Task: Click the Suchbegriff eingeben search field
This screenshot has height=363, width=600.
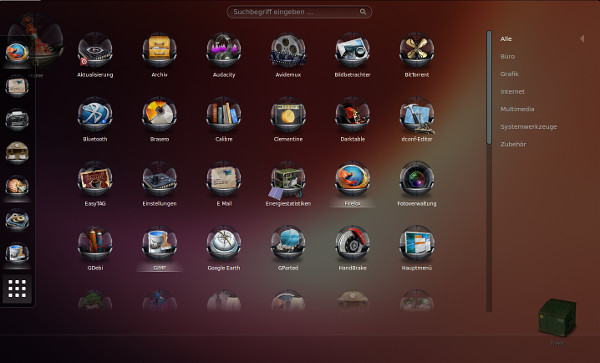Action: 299,12
